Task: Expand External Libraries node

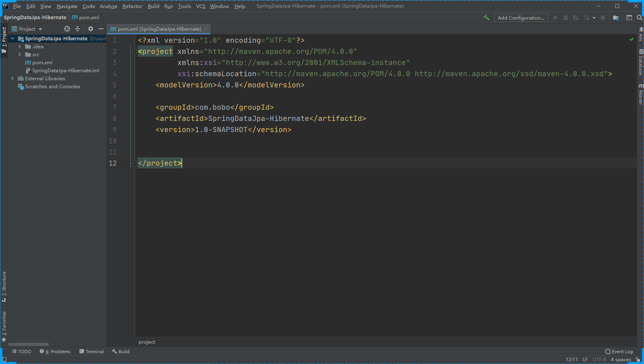Action: [x=12, y=79]
